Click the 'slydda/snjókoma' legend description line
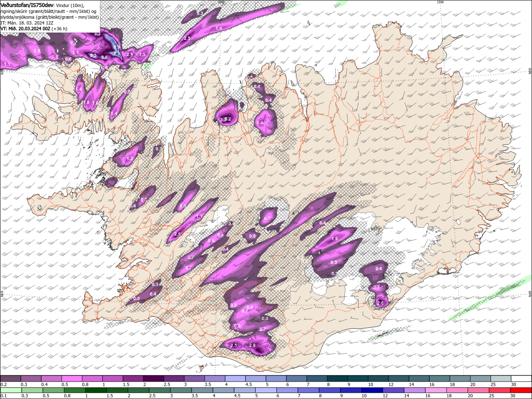 (x=49, y=17)
